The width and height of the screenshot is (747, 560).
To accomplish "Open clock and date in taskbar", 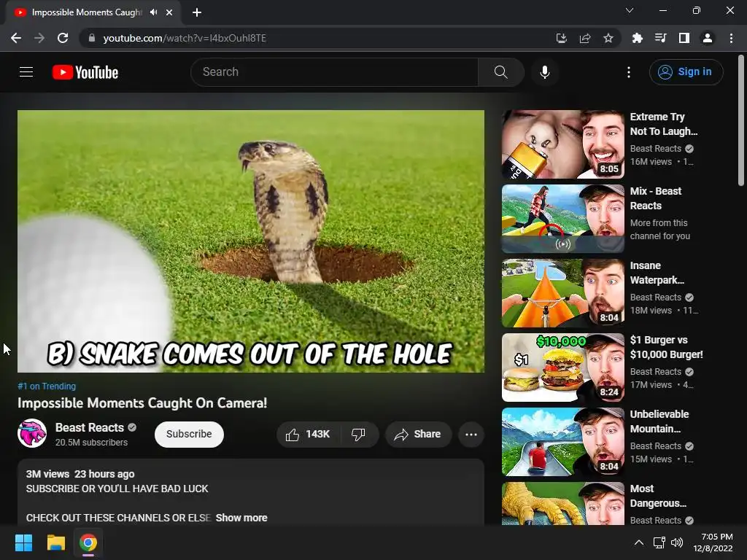I will coord(713,542).
